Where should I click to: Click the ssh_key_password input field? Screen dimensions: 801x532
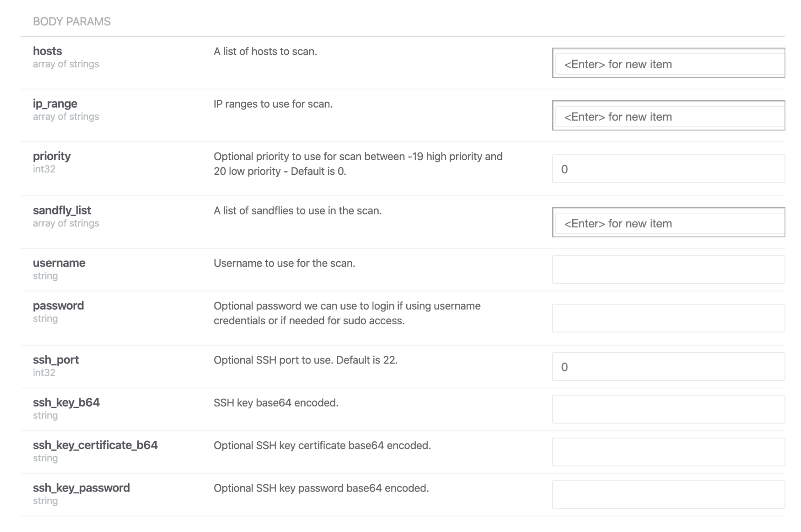[668, 495]
